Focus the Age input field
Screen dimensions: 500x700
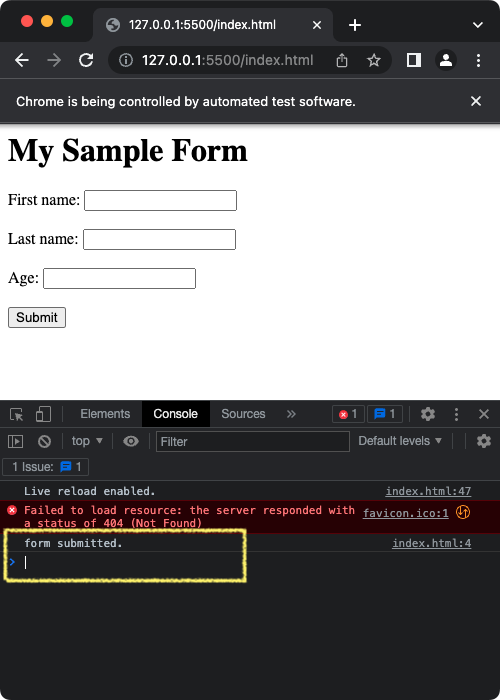pyautogui.click(x=119, y=279)
